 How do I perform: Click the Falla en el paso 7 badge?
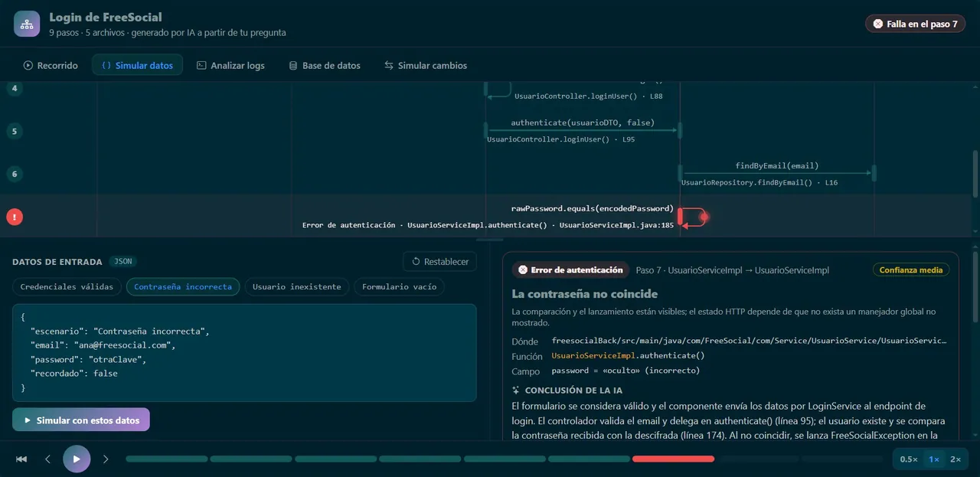click(915, 24)
